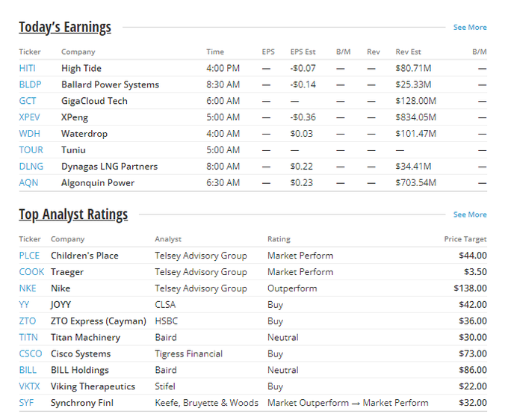
Task: Click the TOUR ticker link
Action: [30, 150]
